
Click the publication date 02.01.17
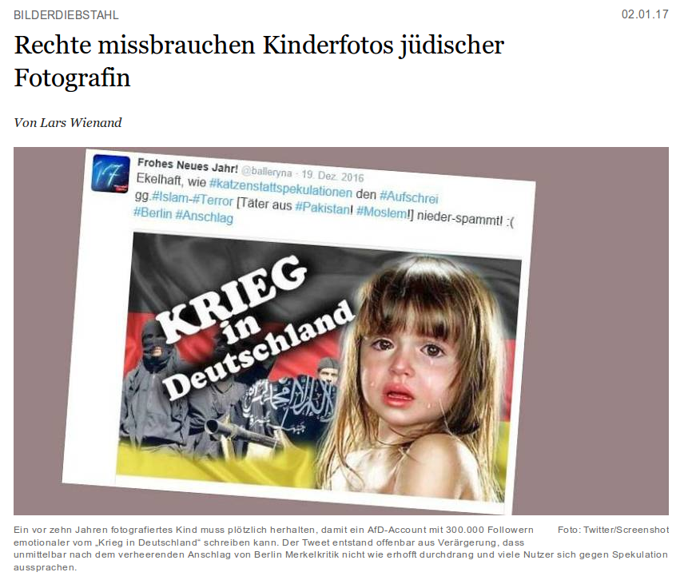click(645, 14)
